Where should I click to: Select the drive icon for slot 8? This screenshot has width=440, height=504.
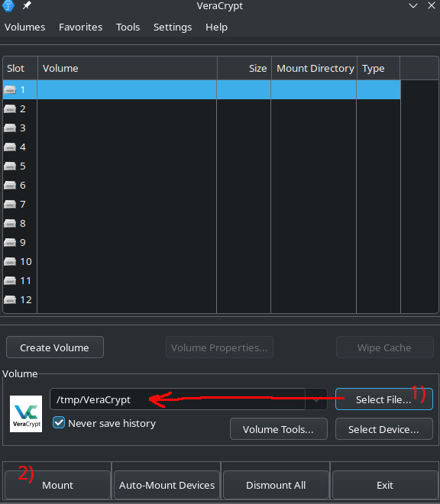[x=10, y=224]
